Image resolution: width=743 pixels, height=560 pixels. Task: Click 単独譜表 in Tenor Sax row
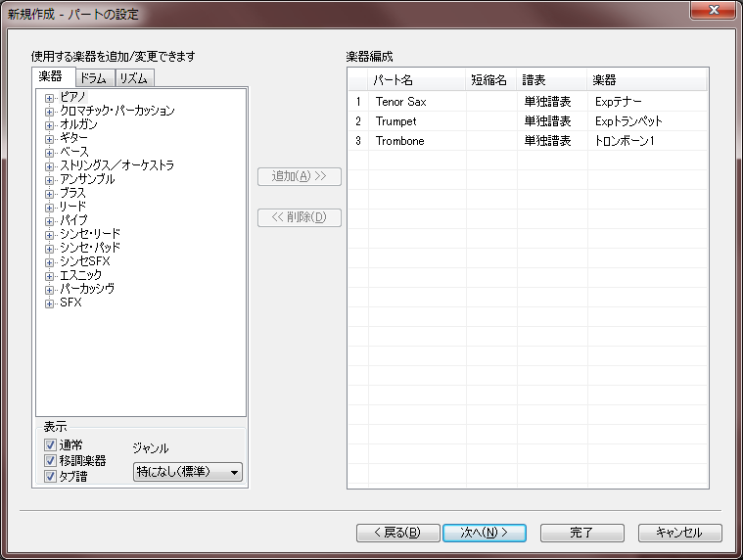[x=547, y=102]
